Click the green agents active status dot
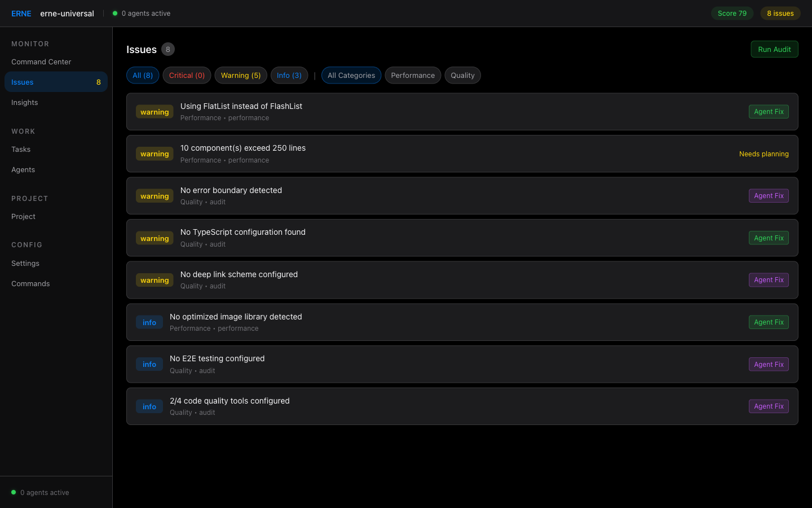This screenshot has height=508, width=812. click(115, 13)
